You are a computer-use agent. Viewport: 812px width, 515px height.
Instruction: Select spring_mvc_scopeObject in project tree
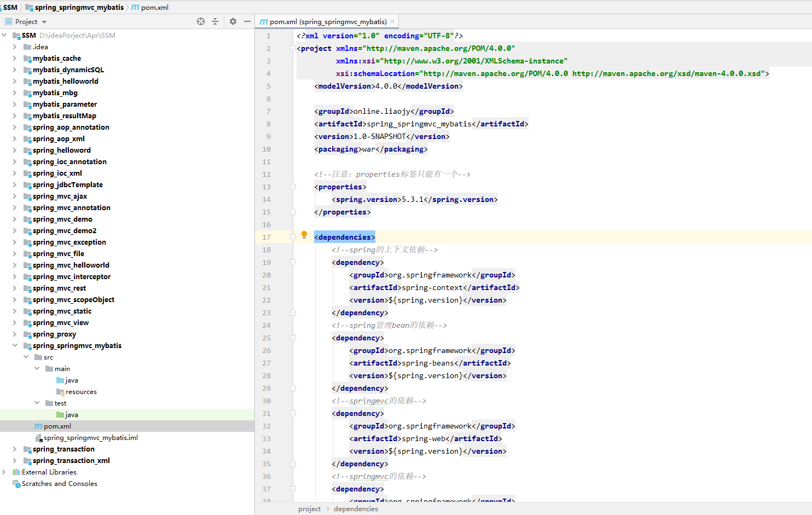[x=73, y=299]
